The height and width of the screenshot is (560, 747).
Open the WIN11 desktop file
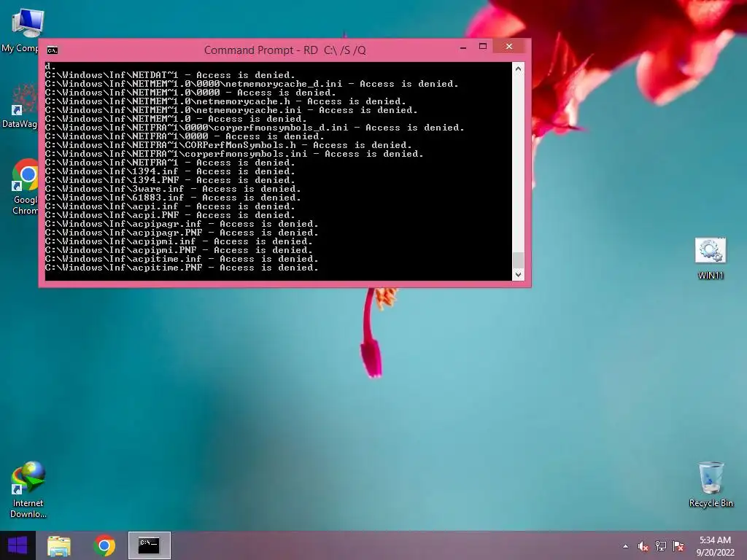coord(711,259)
